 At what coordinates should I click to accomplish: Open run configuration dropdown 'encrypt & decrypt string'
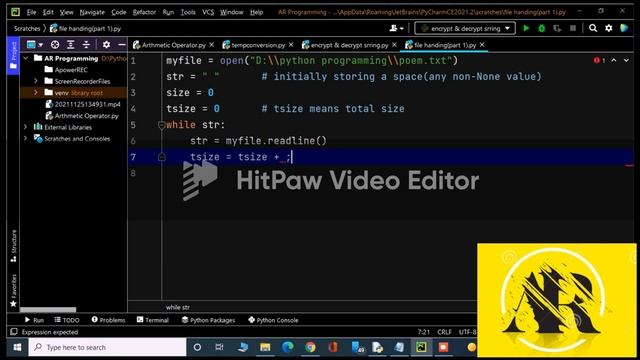point(465,28)
